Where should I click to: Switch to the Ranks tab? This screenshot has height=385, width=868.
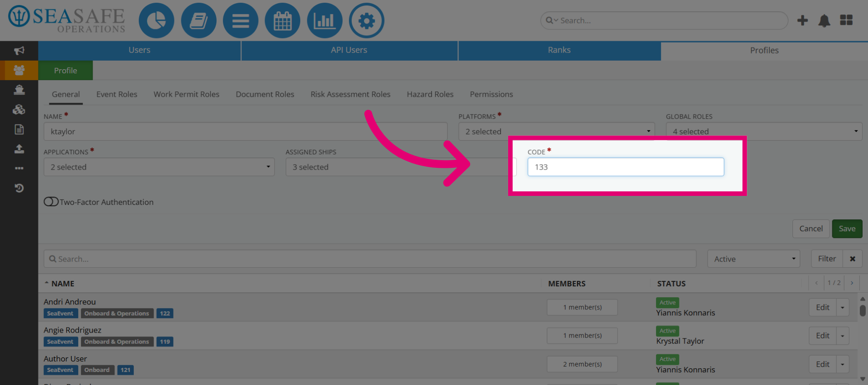click(559, 50)
